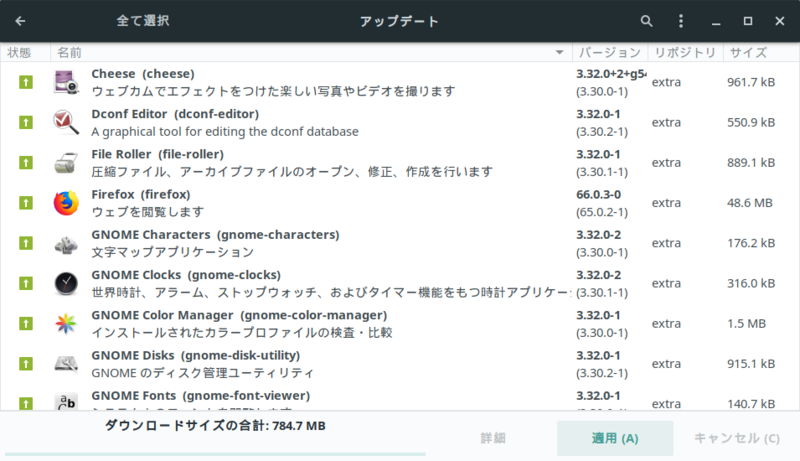Click File Roller size 889.1 kB
The height and width of the screenshot is (461, 800).
(x=751, y=163)
